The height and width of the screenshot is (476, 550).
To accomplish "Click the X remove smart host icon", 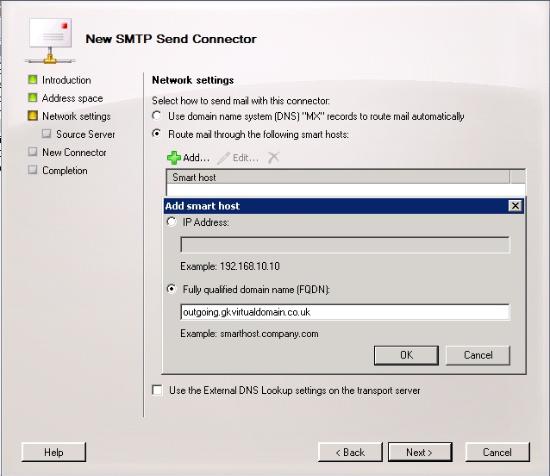I will [273, 158].
